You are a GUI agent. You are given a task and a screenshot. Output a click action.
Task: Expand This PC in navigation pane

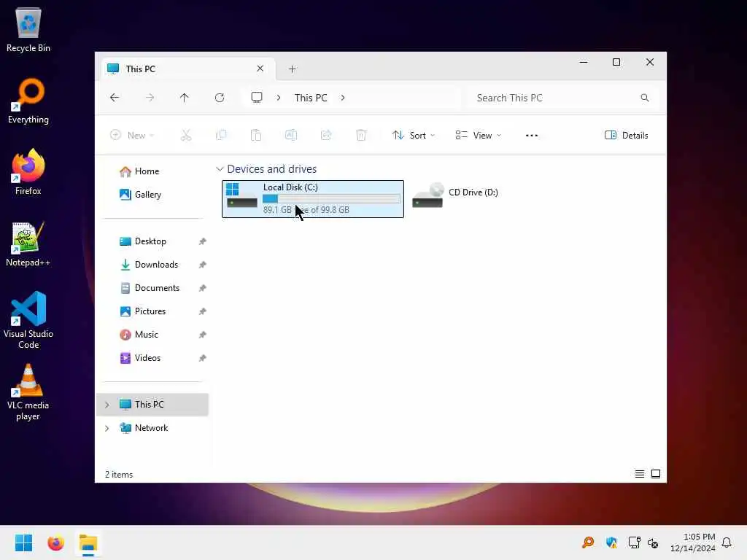coord(107,405)
